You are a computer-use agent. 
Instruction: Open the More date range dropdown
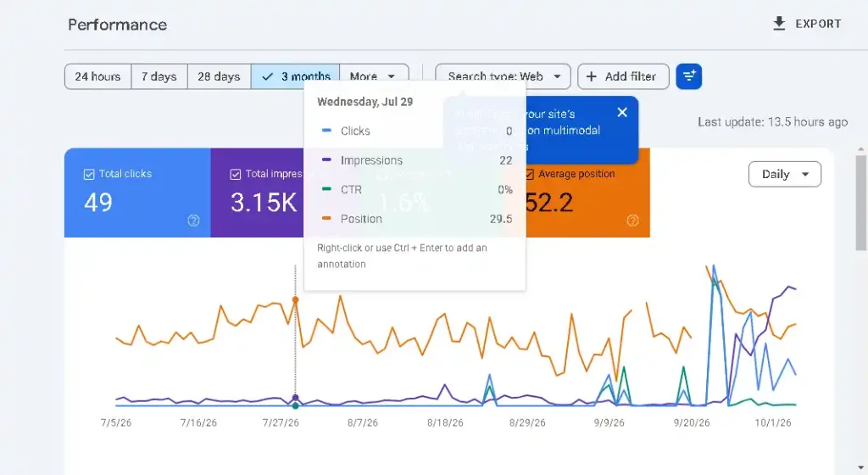pos(374,76)
